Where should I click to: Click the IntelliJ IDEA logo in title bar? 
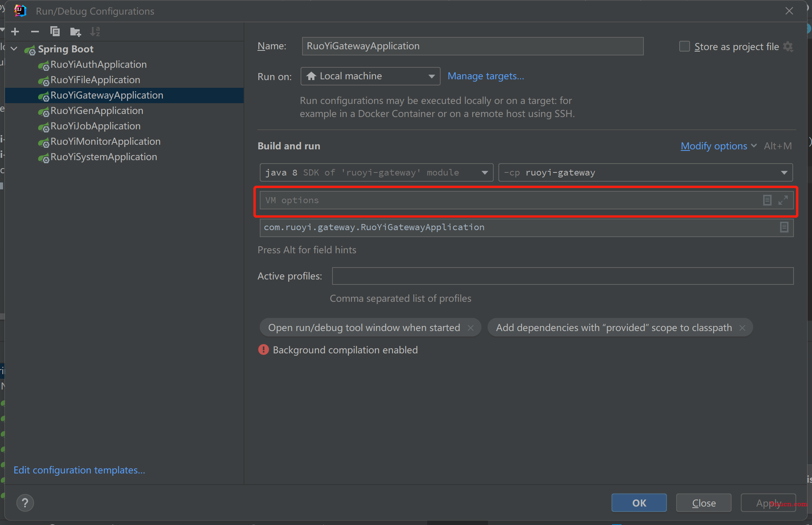pos(20,11)
